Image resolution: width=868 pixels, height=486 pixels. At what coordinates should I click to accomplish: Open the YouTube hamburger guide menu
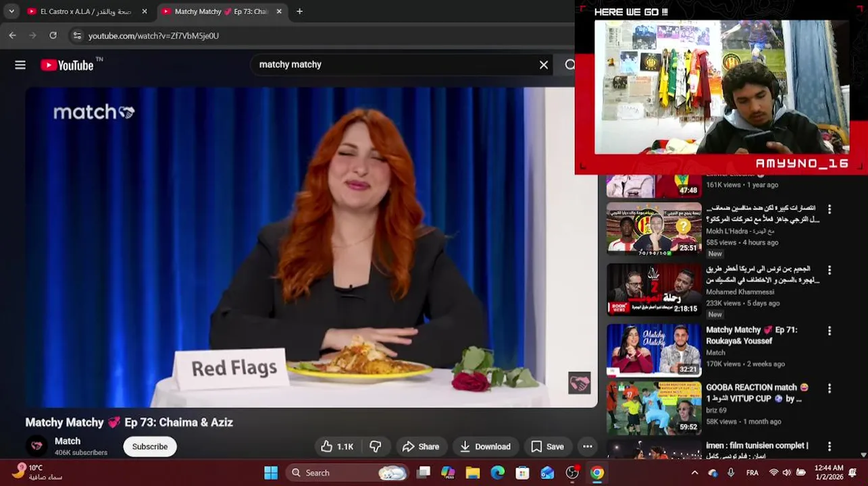pyautogui.click(x=20, y=65)
